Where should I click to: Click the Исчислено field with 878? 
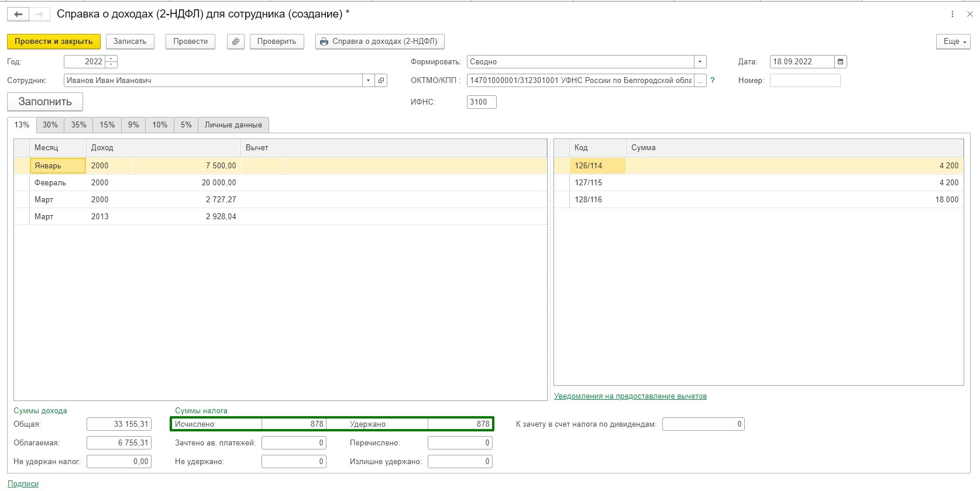pos(294,424)
